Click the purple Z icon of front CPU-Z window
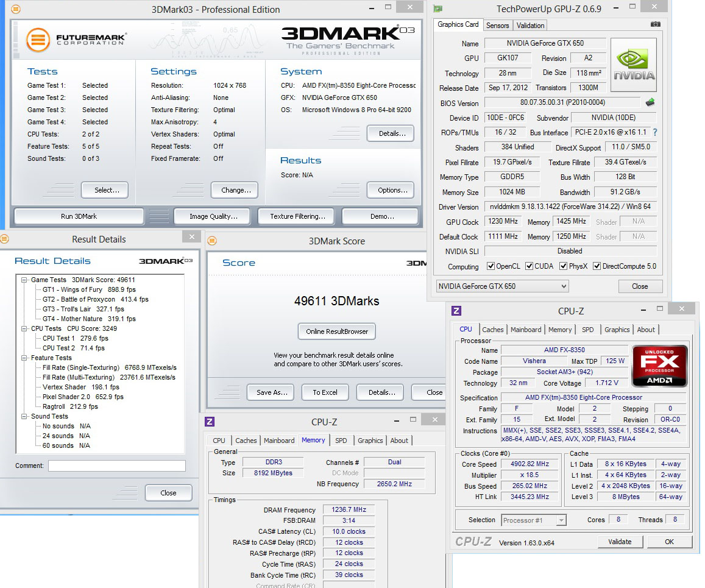 [456, 311]
